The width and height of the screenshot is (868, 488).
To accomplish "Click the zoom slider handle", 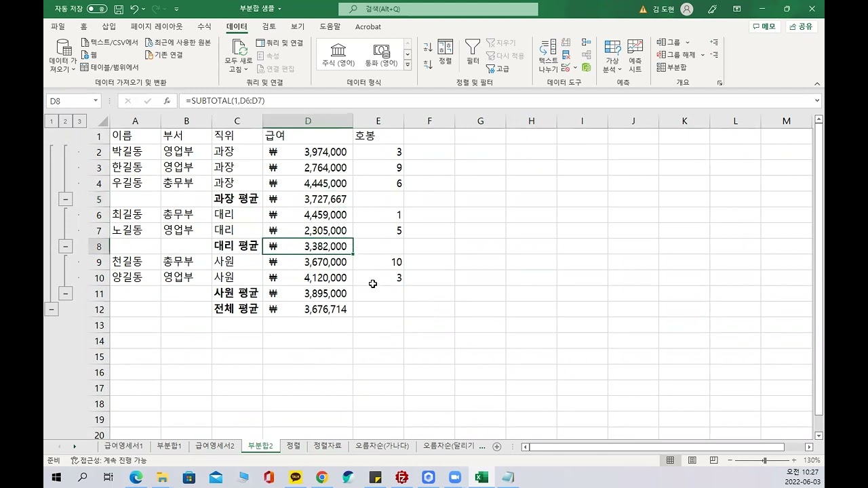I will [x=764, y=460].
